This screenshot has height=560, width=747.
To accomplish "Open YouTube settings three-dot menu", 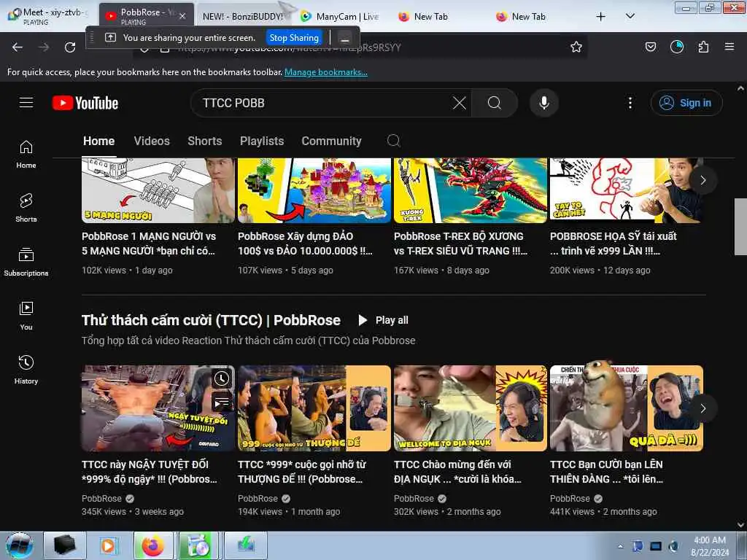I will click(x=630, y=103).
